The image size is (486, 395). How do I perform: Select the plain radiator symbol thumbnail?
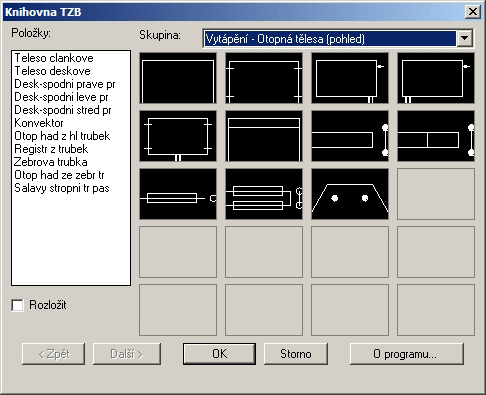pyautogui.click(x=178, y=78)
